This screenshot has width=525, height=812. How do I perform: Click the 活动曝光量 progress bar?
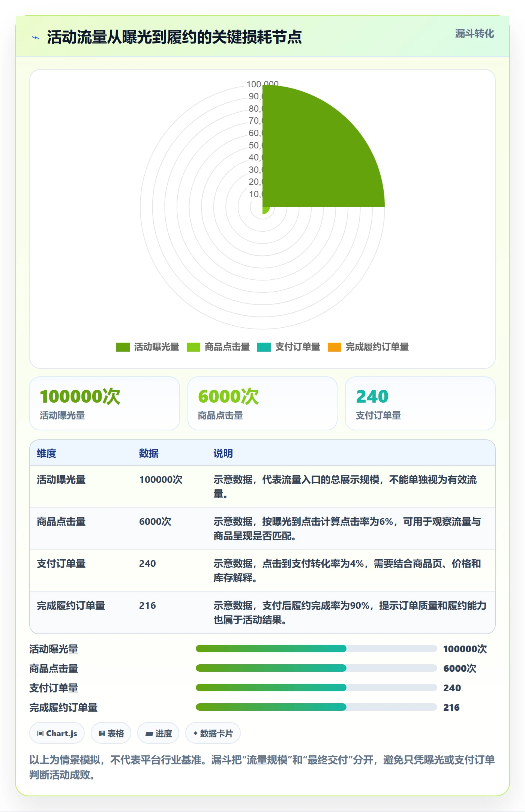coord(316,649)
